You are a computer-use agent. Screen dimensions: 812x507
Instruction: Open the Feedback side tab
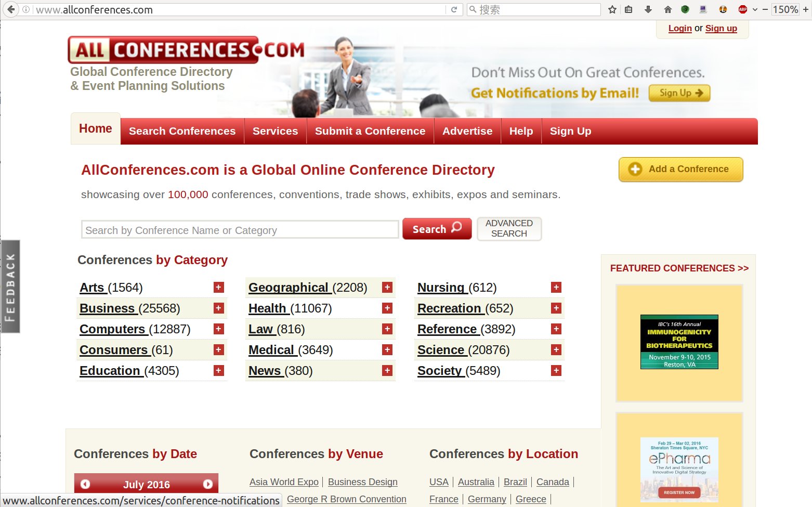point(10,287)
